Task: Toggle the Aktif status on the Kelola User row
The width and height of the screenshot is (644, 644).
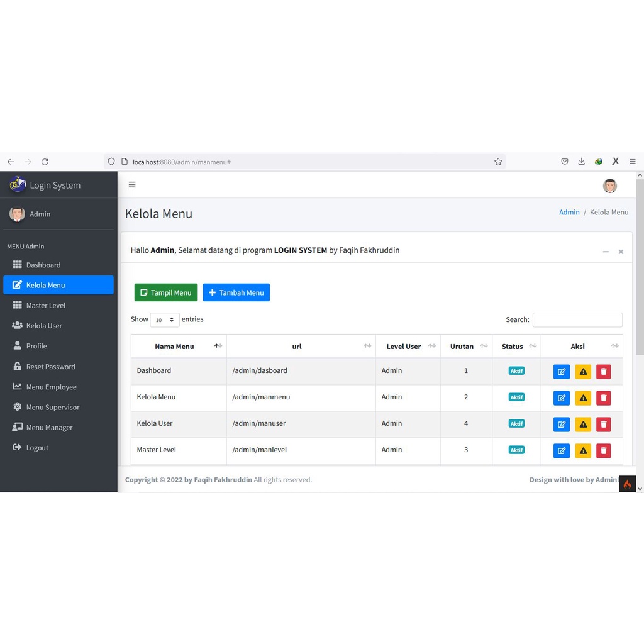Action: tap(516, 423)
